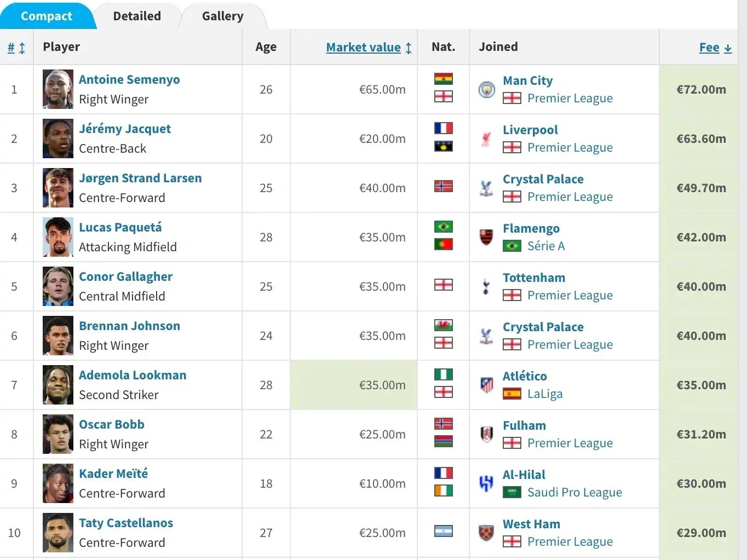Open Lucas Paquetá's player profile link
This screenshot has height=560, width=747.
coord(120,227)
